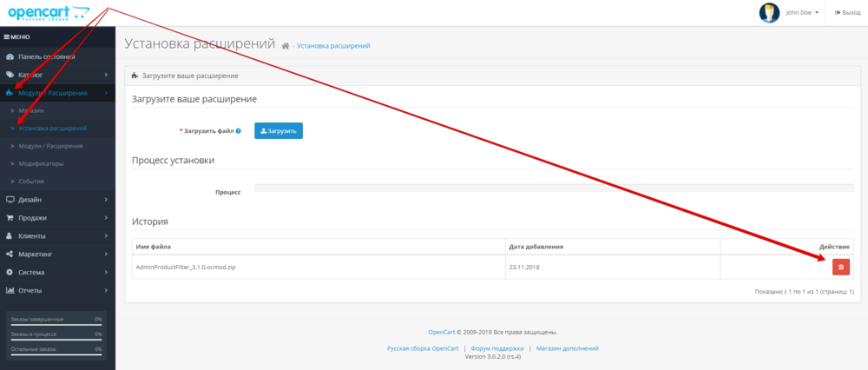
Task: Toggle the МЕНЮ hamburger sidebar button
Action: click(17, 37)
